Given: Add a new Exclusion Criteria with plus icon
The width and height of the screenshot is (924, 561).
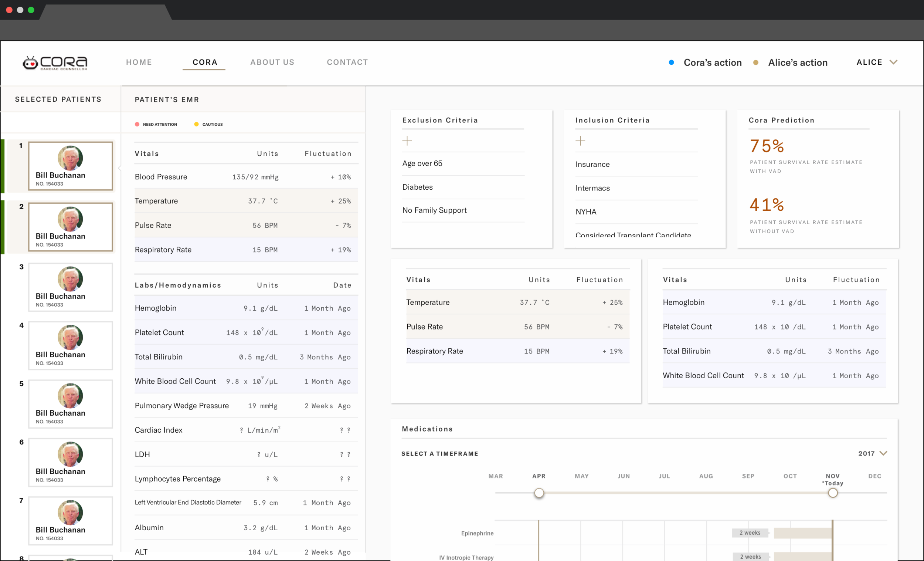Looking at the screenshot, I should [x=407, y=141].
